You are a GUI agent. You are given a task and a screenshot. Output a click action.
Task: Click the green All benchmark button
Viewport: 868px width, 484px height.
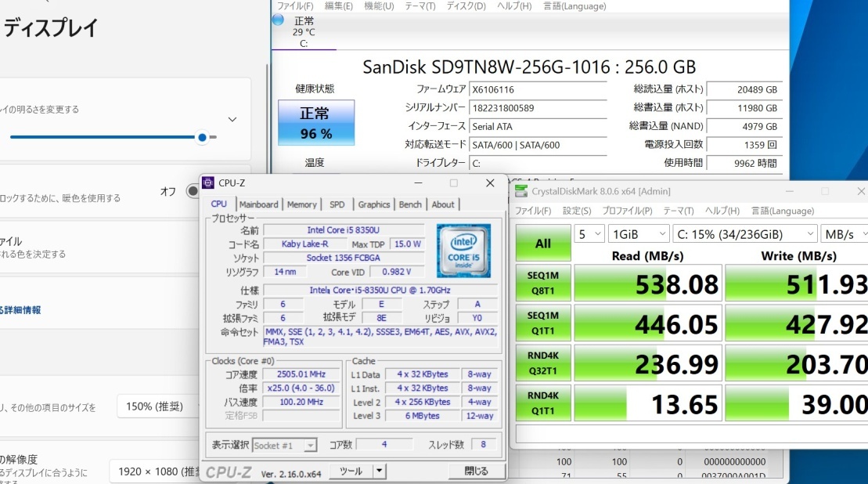click(542, 243)
